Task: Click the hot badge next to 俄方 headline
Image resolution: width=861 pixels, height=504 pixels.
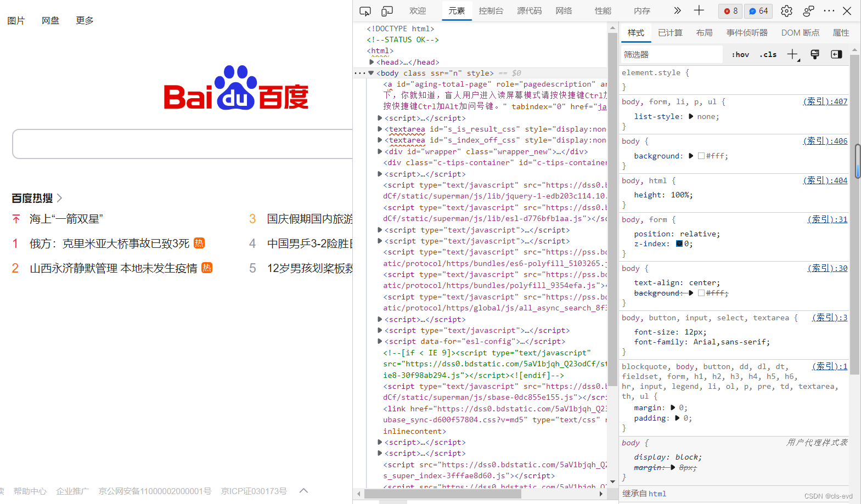Action: click(x=199, y=243)
